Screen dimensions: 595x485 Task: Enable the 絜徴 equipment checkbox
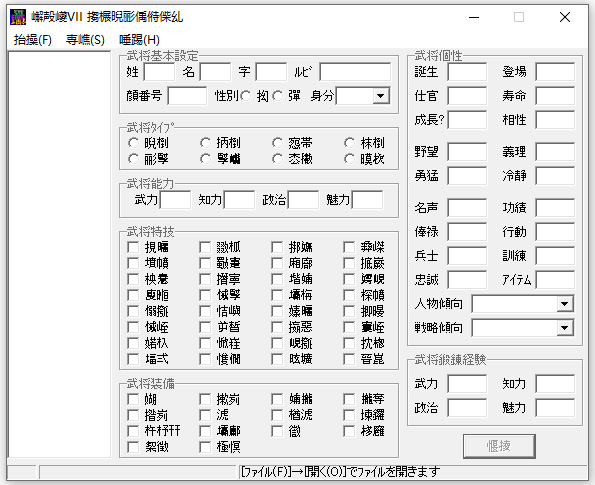pos(133,447)
